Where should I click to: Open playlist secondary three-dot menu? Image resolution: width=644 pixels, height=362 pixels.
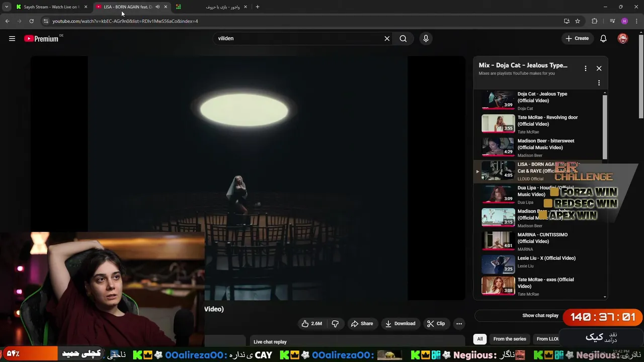599,83
